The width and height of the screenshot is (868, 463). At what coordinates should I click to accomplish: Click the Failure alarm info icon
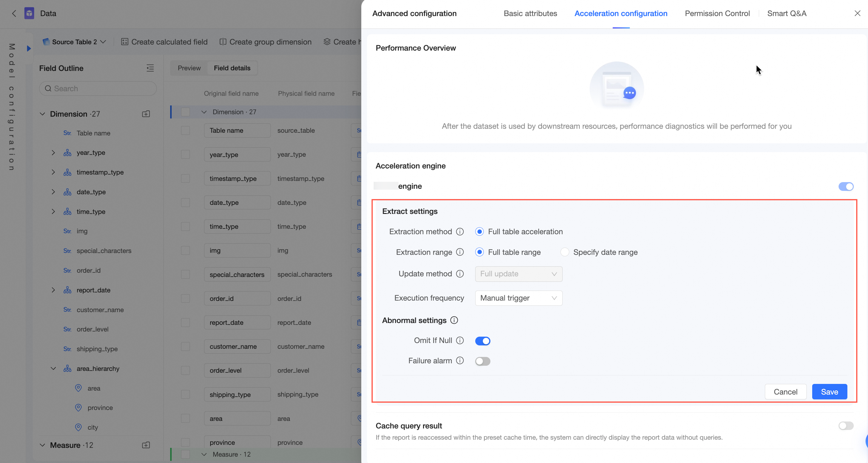point(460,361)
